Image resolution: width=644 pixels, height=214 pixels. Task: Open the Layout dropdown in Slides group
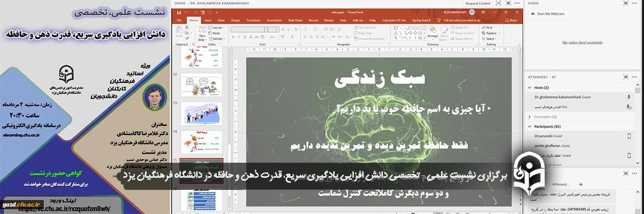217,27
